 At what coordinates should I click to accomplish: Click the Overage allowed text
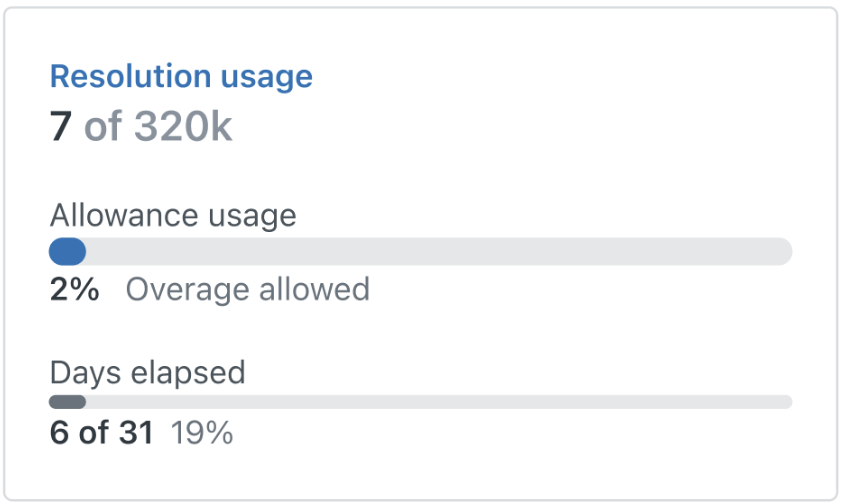pyautogui.click(x=247, y=289)
